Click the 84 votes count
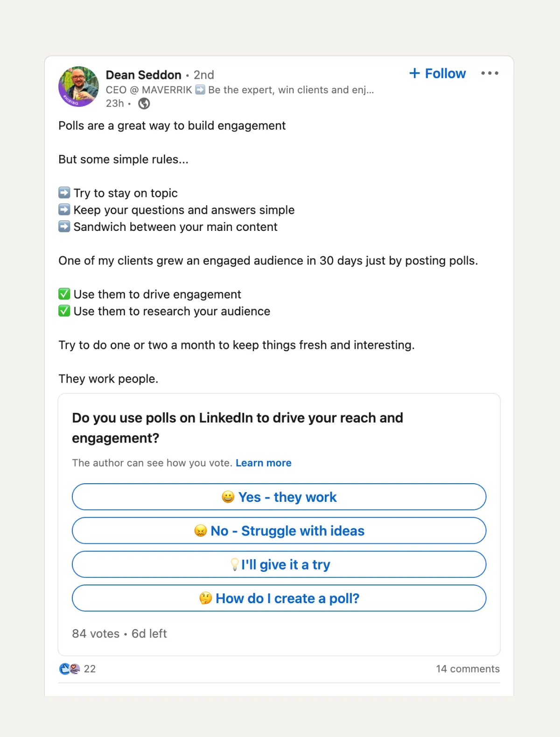 point(95,633)
